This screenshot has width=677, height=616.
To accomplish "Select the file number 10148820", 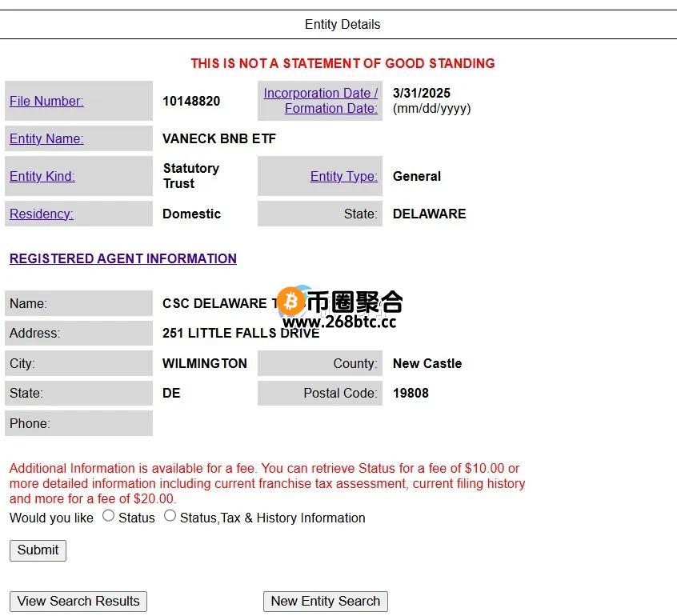I will point(191,101).
